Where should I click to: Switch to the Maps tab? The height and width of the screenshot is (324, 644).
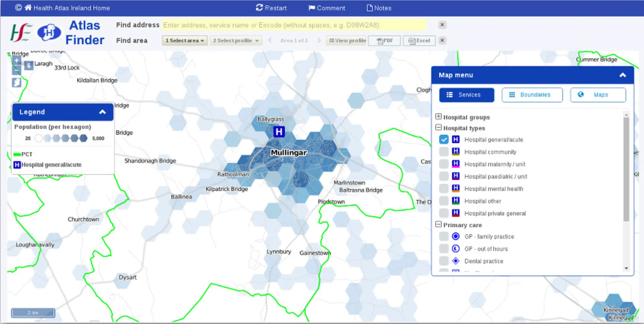[x=598, y=95]
